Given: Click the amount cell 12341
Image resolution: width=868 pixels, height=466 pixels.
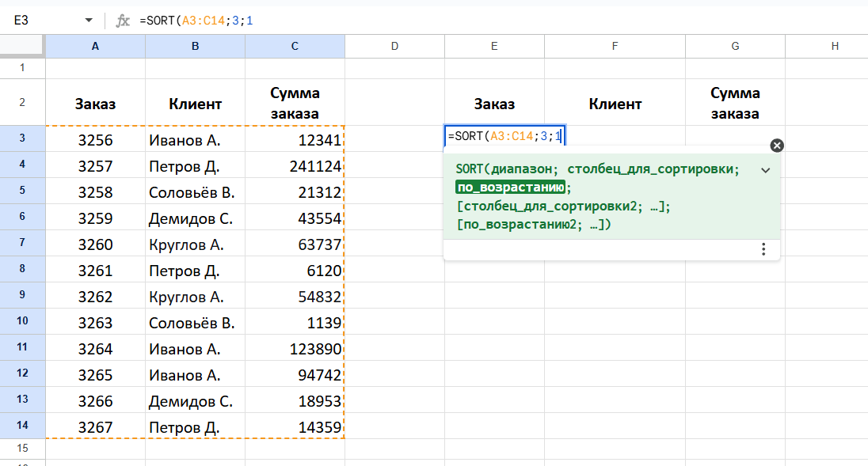Looking at the screenshot, I should pyautogui.click(x=295, y=140).
